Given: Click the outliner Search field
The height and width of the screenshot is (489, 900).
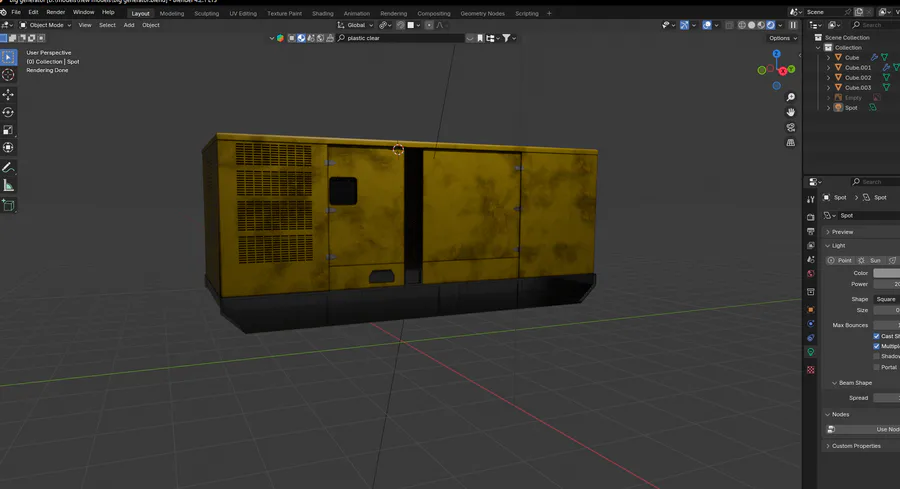Looking at the screenshot, I should coord(875,25).
